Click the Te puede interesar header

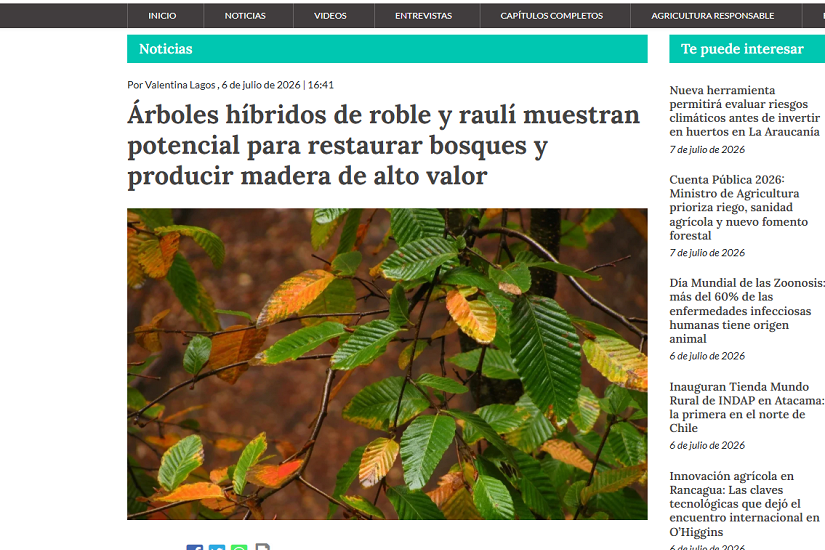click(747, 49)
